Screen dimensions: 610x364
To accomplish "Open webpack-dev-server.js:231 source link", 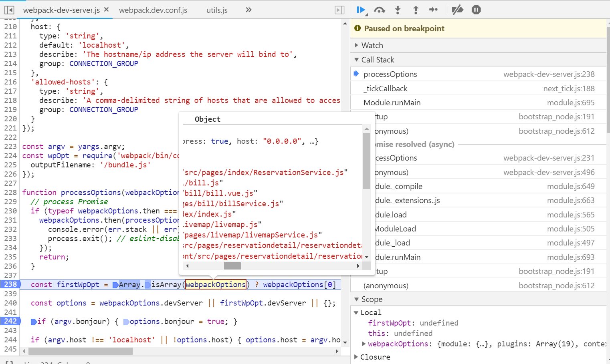I will pos(549,158).
